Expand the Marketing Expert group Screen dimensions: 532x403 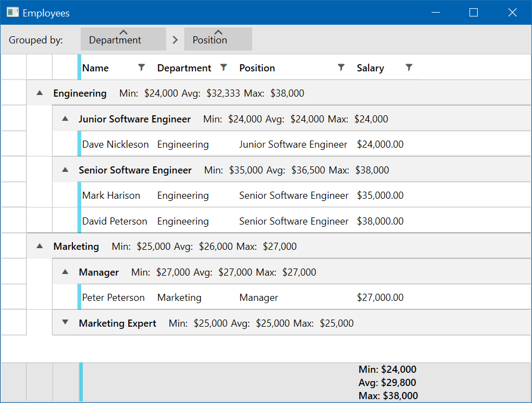(65, 322)
